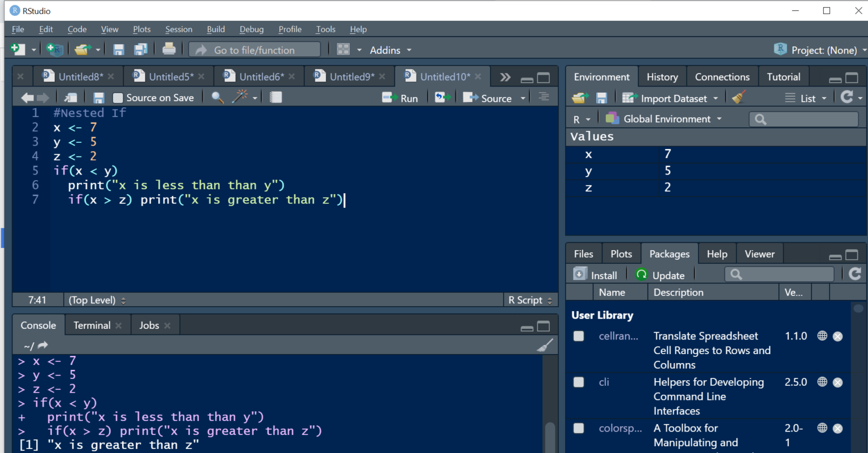Close the Jobs tab

[x=167, y=325]
